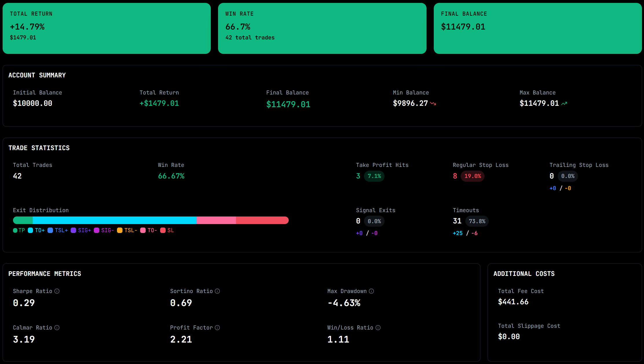Click the Win Rate summary card
Viewport: 644px width, 364px height.
click(x=322, y=28)
